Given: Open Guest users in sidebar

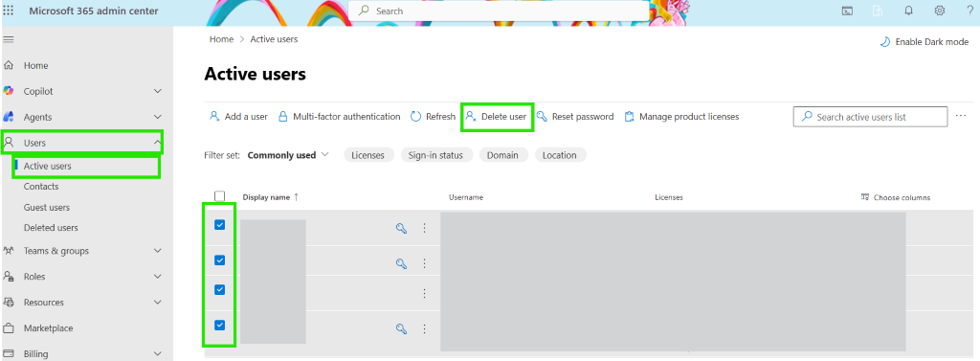Looking at the screenshot, I should point(47,207).
